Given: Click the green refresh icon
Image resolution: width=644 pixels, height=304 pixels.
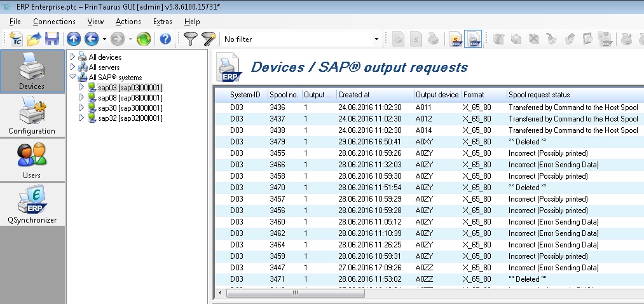Looking at the screenshot, I should [144, 39].
